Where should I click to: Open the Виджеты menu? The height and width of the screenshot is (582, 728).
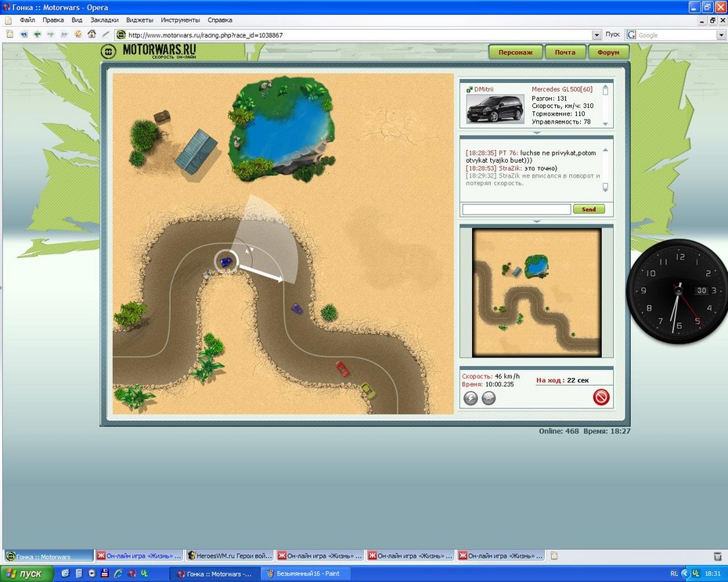pyautogui.click(x=139, y=20)
